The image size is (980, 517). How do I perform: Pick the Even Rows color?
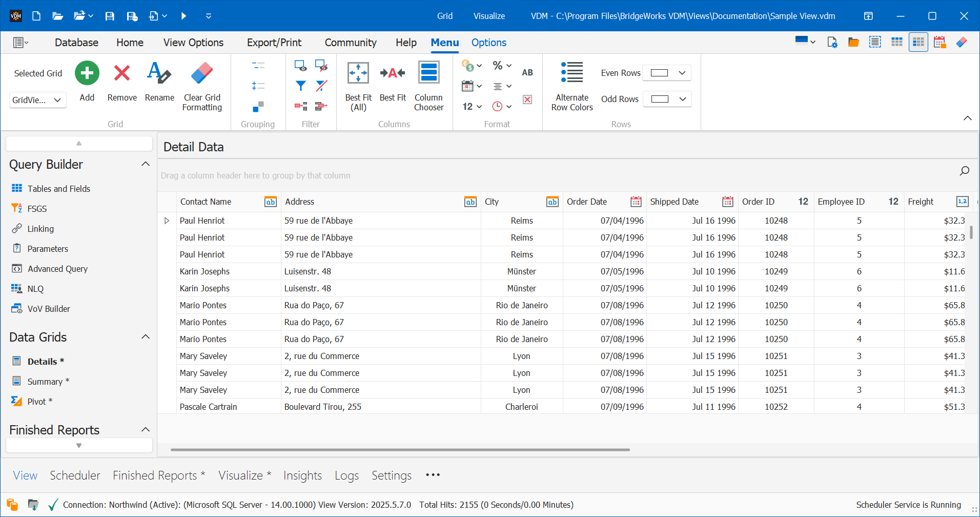point(667,73)
